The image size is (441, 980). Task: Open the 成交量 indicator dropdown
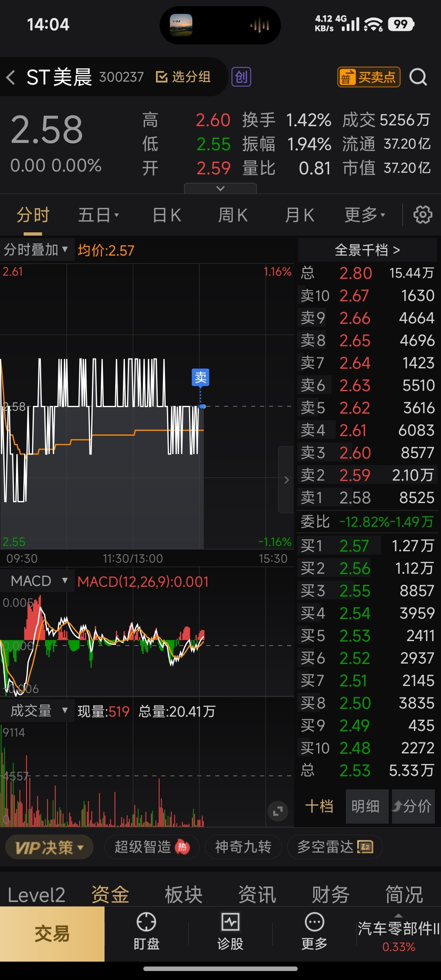[x=37, y=711]
